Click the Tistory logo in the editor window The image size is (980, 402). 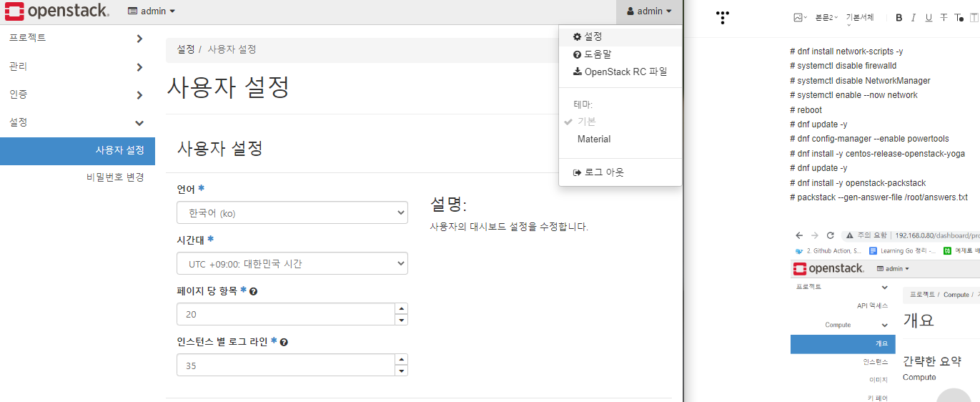click(723, 17)
